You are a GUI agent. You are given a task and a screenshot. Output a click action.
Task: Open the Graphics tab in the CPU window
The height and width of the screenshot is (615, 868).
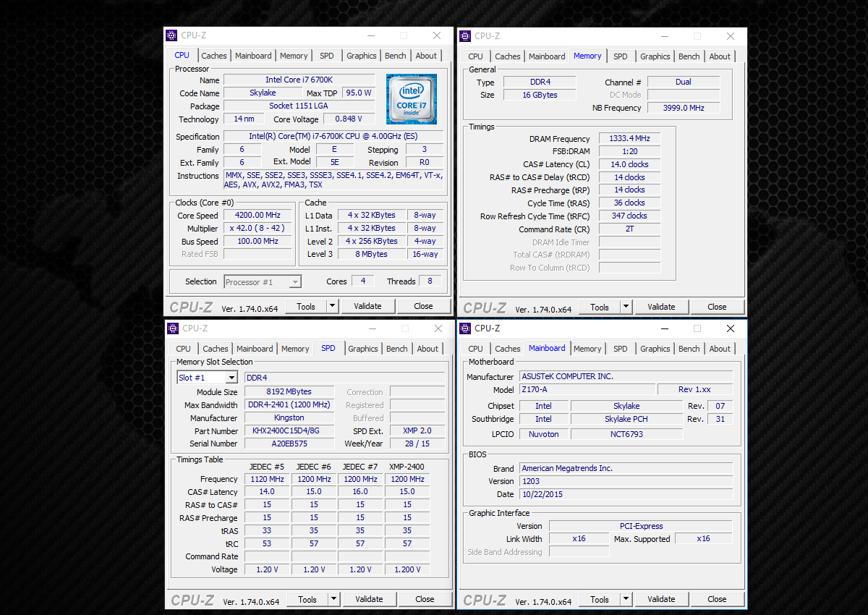[362, 56]
